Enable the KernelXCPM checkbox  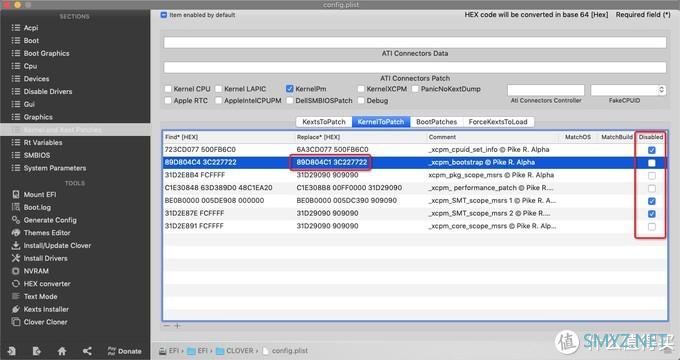click(361, 89)
